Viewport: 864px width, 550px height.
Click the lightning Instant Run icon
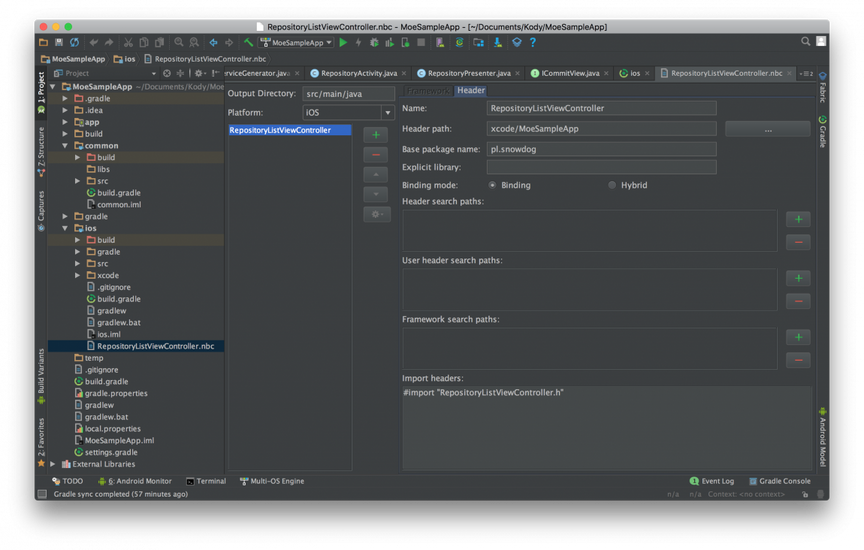point(359,42)
